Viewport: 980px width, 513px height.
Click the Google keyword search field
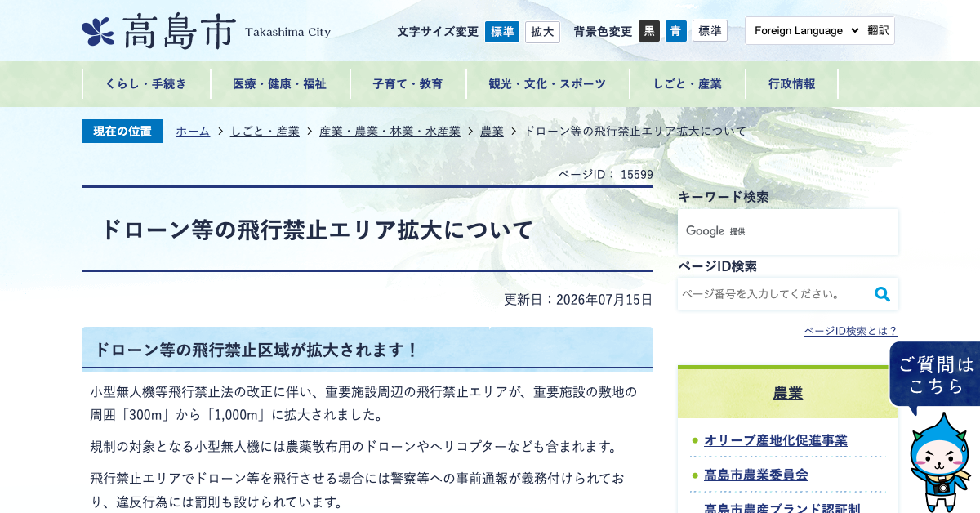pos(788,231)
